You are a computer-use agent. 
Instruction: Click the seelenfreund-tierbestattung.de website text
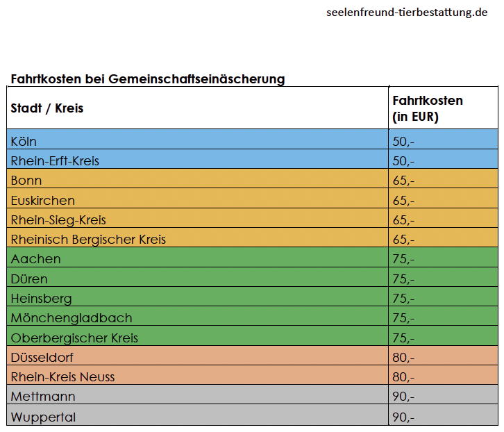tap(407, 13)
